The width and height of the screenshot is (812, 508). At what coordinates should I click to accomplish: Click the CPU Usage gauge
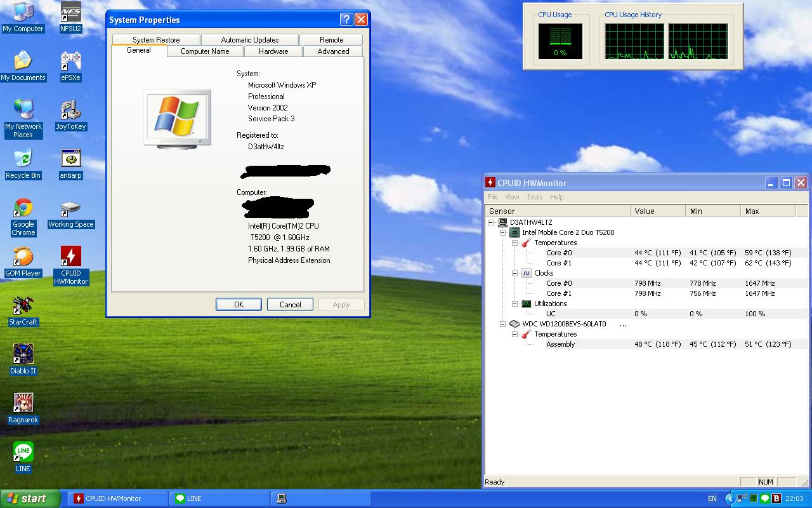[x=560, y=42]
